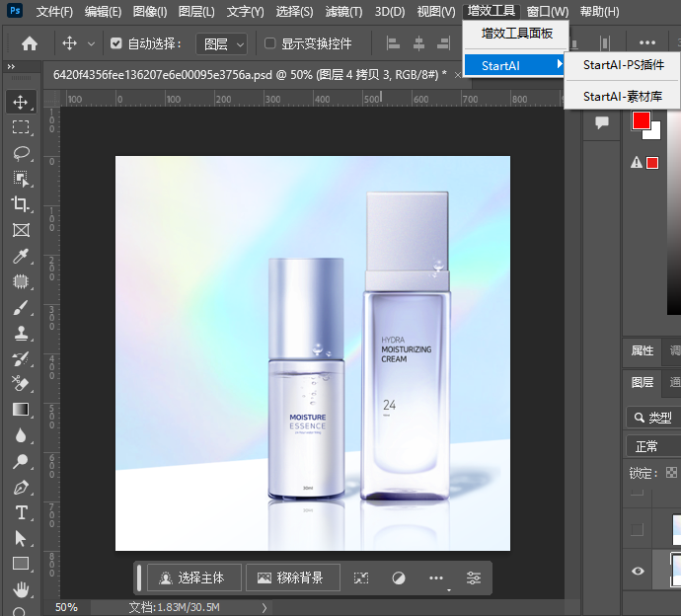The height and width of the screenshot is (616, 681).
Task: Click the 选择主体 button
Action: pyautogui.click(x=194, y=577)
